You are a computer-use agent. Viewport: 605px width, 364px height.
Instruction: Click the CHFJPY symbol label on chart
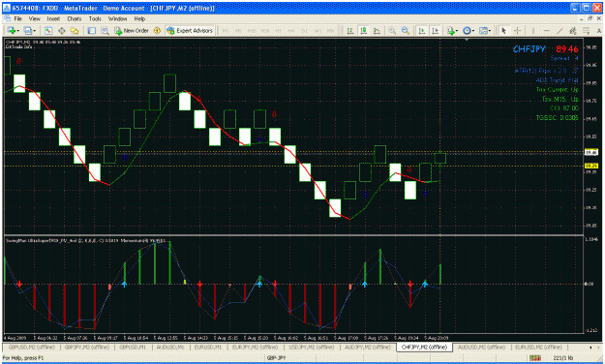pos(529,49)
